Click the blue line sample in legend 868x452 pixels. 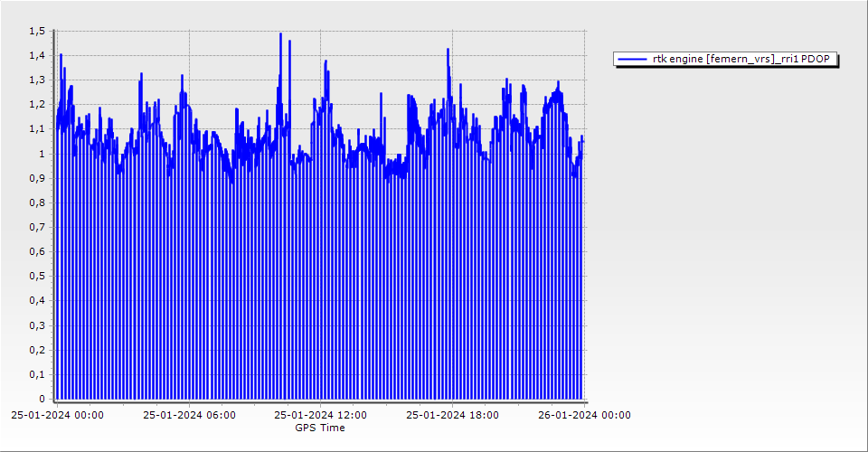(x=632, y=59)
